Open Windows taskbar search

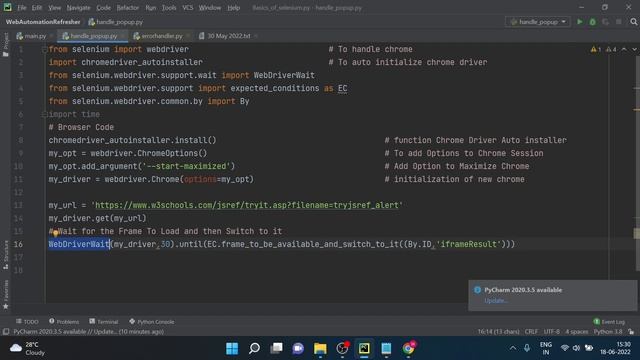(254, 348)
